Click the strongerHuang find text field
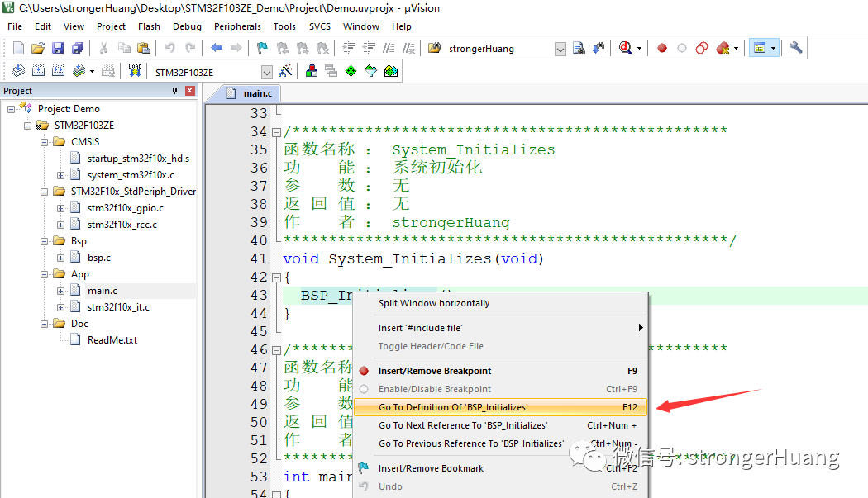Image resolution: width=868 pixels, height=498 pixels. pyautogui.click(x=499, y=49)
